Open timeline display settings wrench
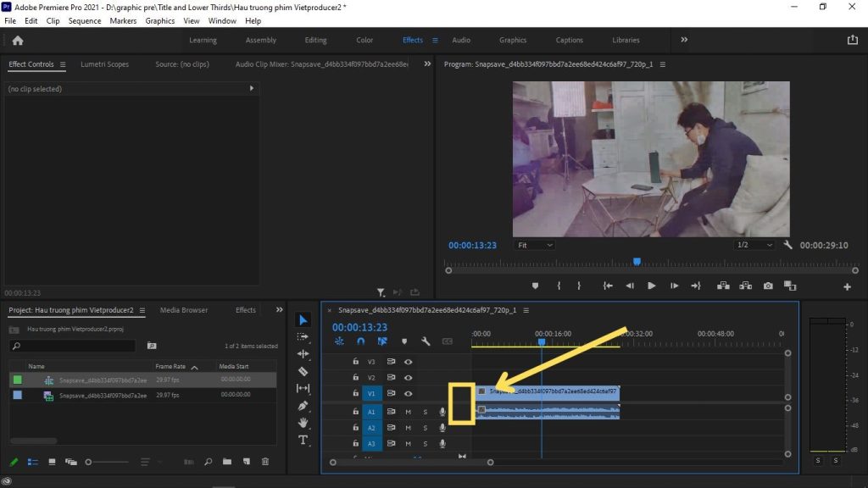Viewport: 868px width, 488px height. click(x=426, y=341)
